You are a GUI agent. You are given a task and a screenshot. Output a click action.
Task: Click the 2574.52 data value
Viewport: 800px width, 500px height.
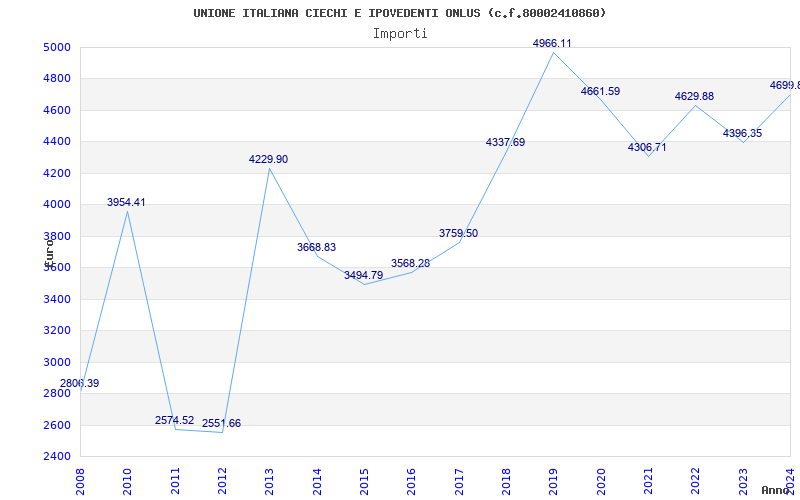(x=174, y=420)
